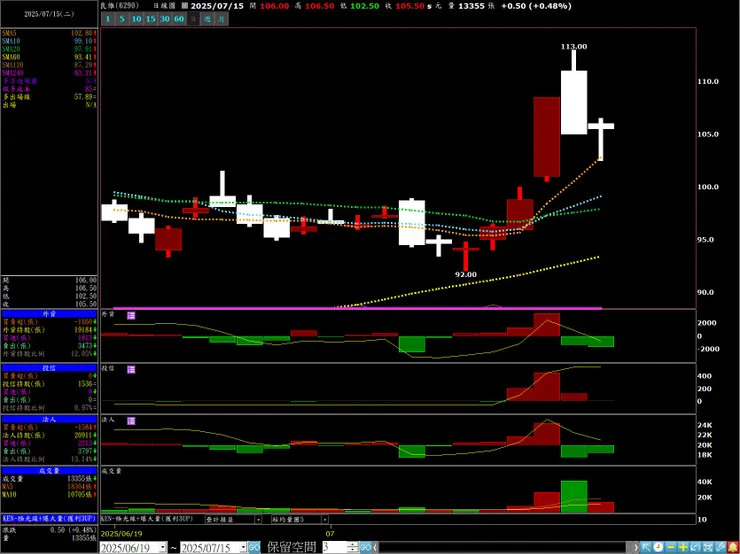
Task: Select the blue foreign investor panel header
Action: click(49, 314)
